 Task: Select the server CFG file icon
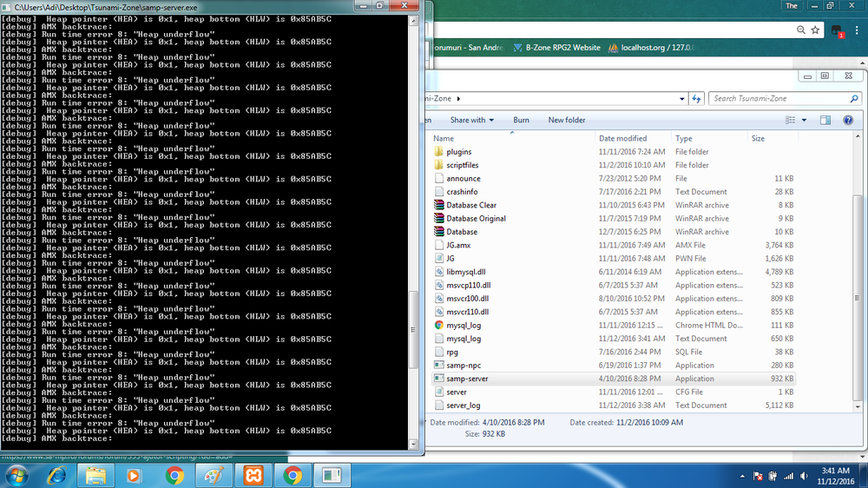point(439,392)
